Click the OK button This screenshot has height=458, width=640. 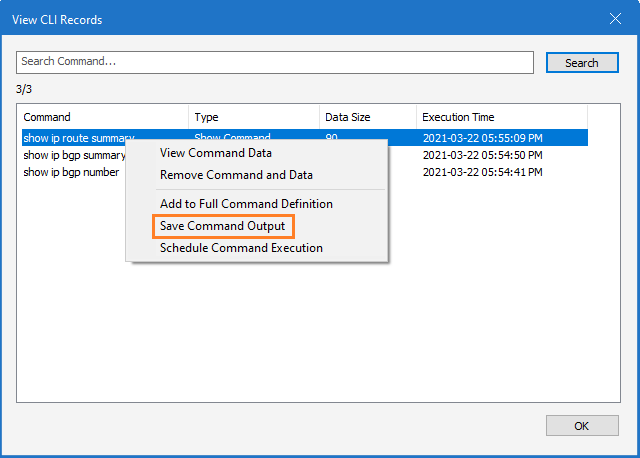pos(581,425)
